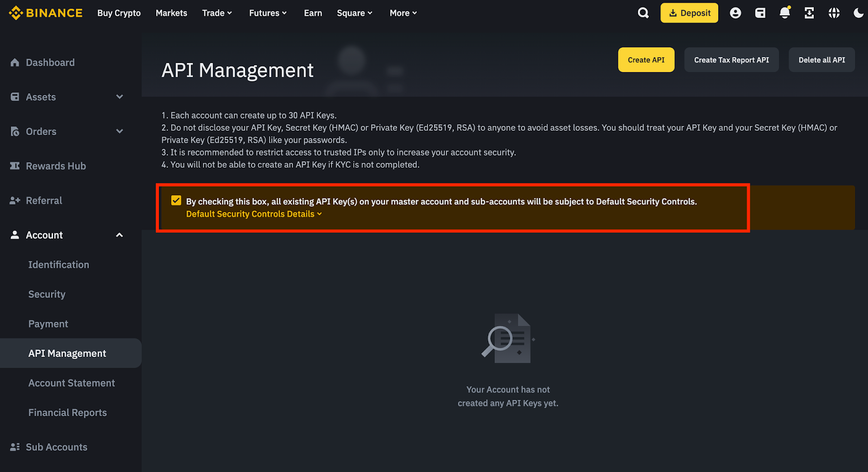Image resolution: width=868 pixels, height=472 pixels.
Task: Open the user profile icon
Action: 735,13
